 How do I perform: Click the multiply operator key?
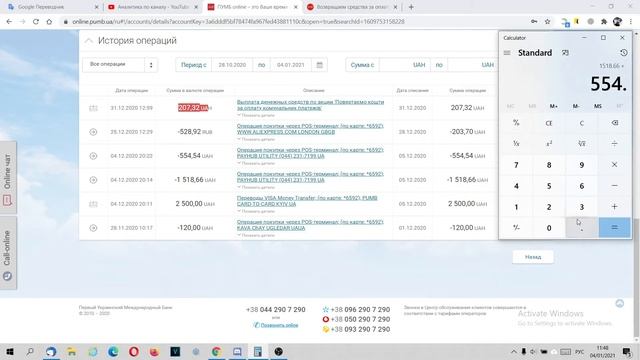(x=615, y=165)
